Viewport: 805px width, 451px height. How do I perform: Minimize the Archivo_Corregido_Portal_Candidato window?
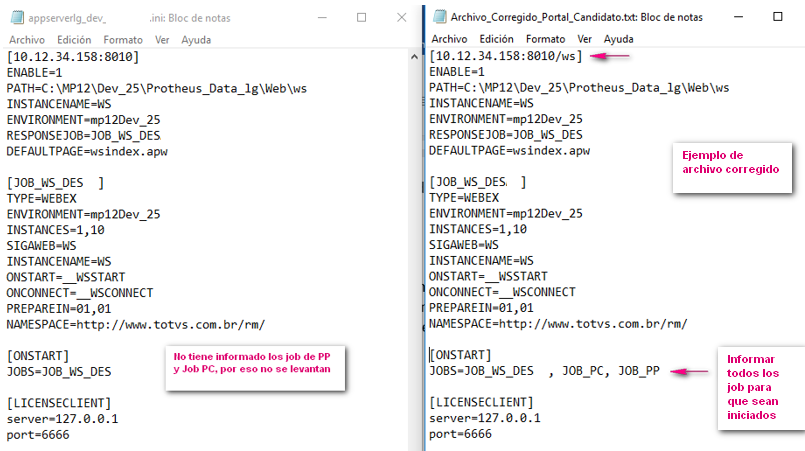[738, 17]
